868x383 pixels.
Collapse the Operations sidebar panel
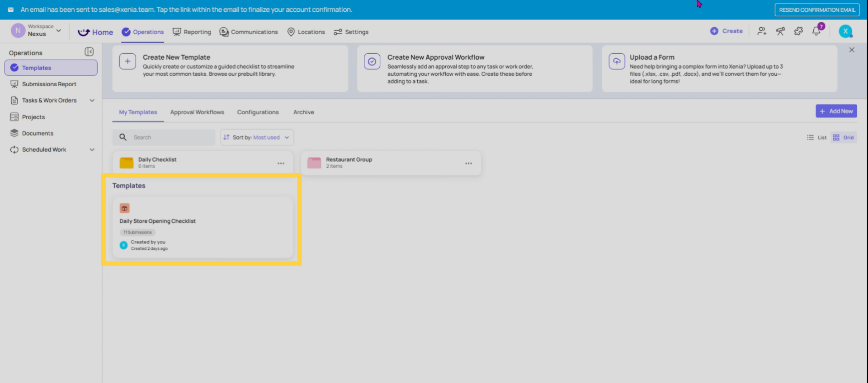pyautogui.click(x=89, y=52)
